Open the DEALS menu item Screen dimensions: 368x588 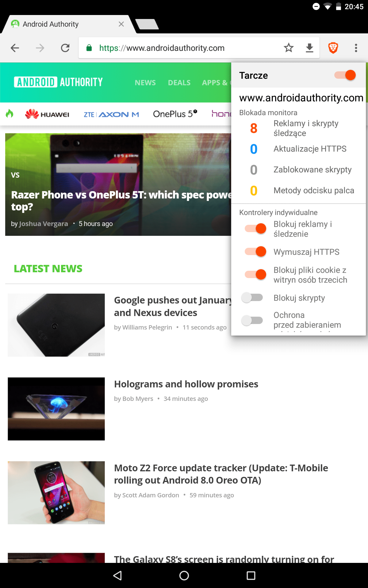click(x=179, y=83)
